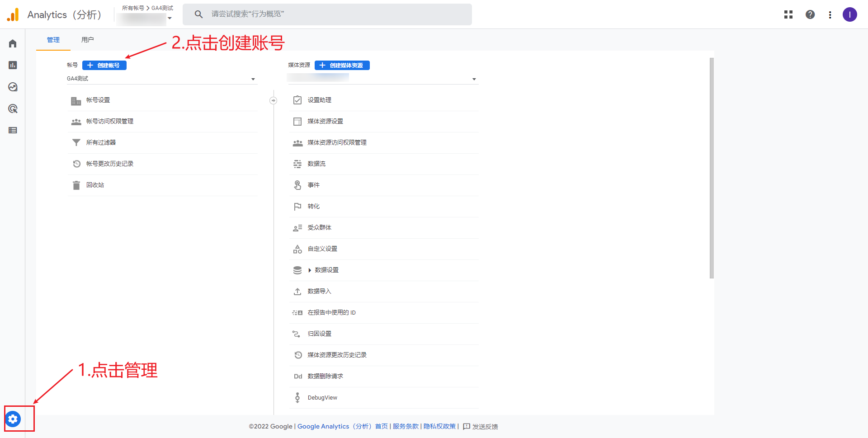Open the Configure list icon in sidebar
This screenshot has height=438, width=868.
(x=13, y=130)
